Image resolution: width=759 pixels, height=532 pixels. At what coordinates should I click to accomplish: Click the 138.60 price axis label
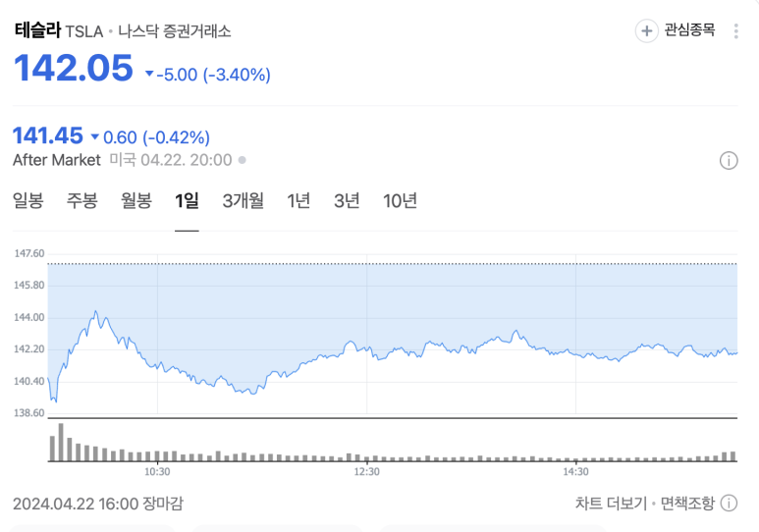pyautogui.click(x=29, y=413)
